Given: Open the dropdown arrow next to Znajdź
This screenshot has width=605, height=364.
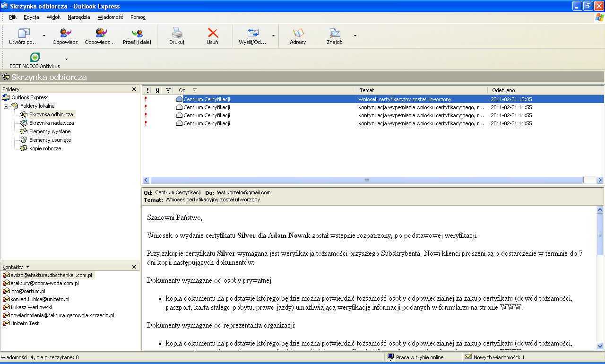Looking at the screenshot, I should (x=355, y=36).
